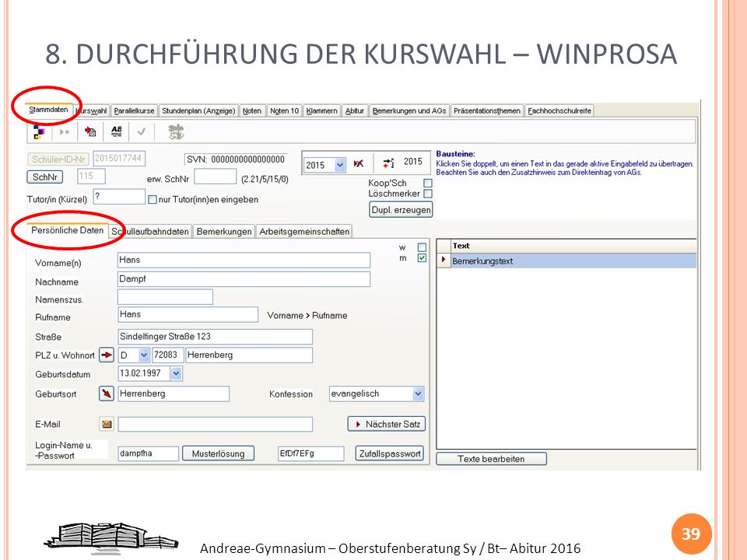Click the grey puzzle toolbar icon

pos(176,132)
